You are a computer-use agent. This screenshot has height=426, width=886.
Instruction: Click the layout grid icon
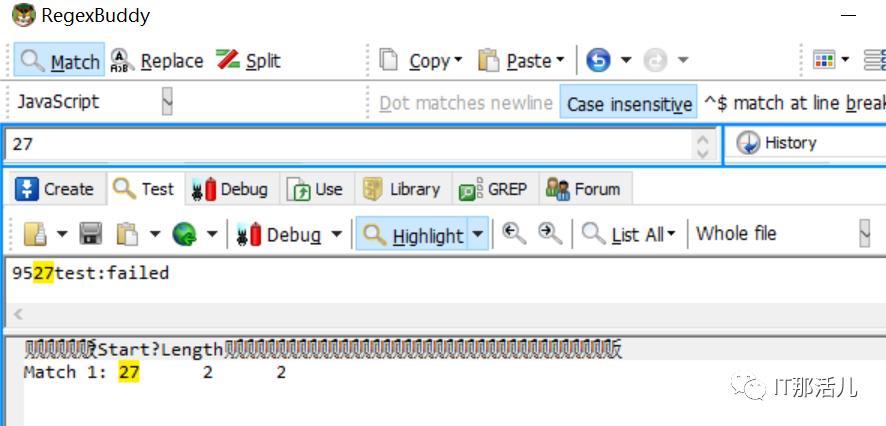pyautogui.click(x=824, y=59)
